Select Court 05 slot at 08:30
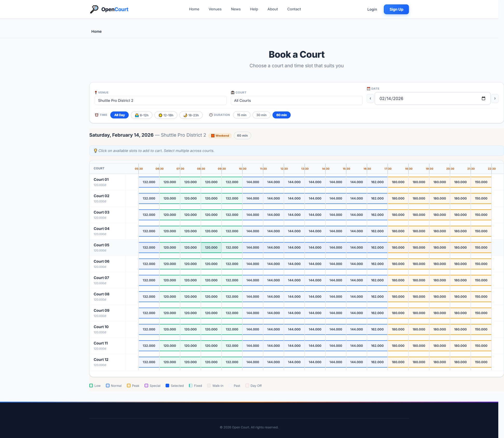Viewport: 504px width, 438px height. pos(211,248)
